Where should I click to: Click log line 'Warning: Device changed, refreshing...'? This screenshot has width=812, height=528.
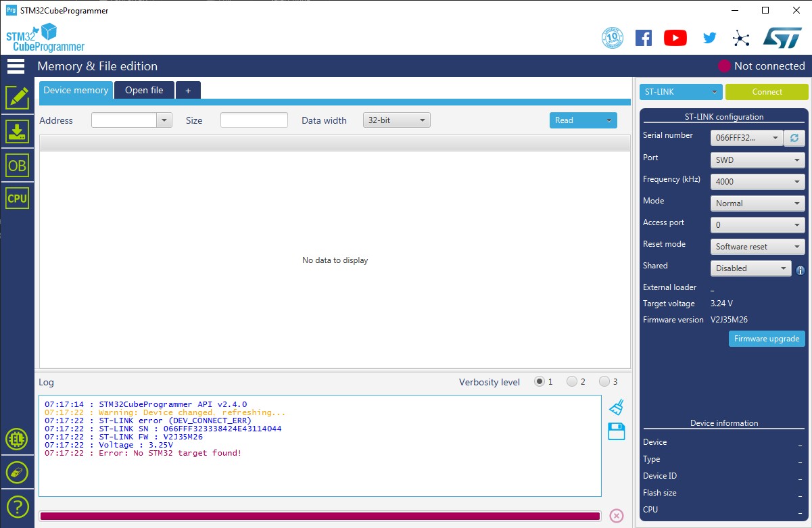[x=165, y=412]
